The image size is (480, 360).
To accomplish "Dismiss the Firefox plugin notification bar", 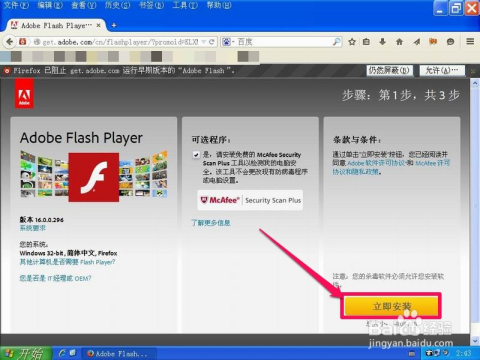I will 473,71.
